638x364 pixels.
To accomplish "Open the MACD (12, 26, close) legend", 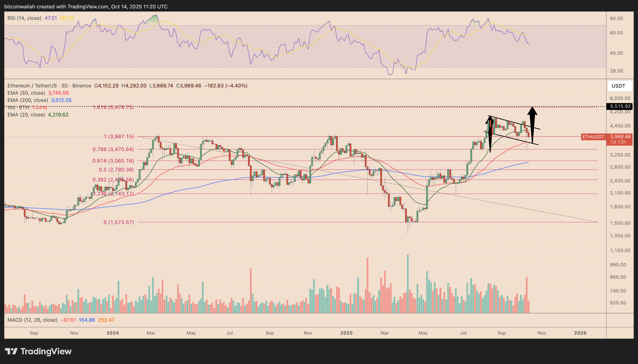I will pos(32,320).
